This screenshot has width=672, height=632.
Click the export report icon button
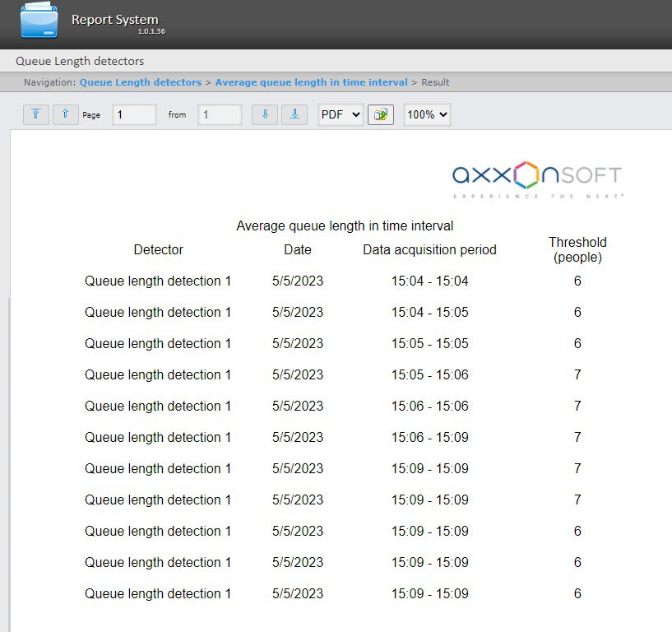[x=381, y=114]
